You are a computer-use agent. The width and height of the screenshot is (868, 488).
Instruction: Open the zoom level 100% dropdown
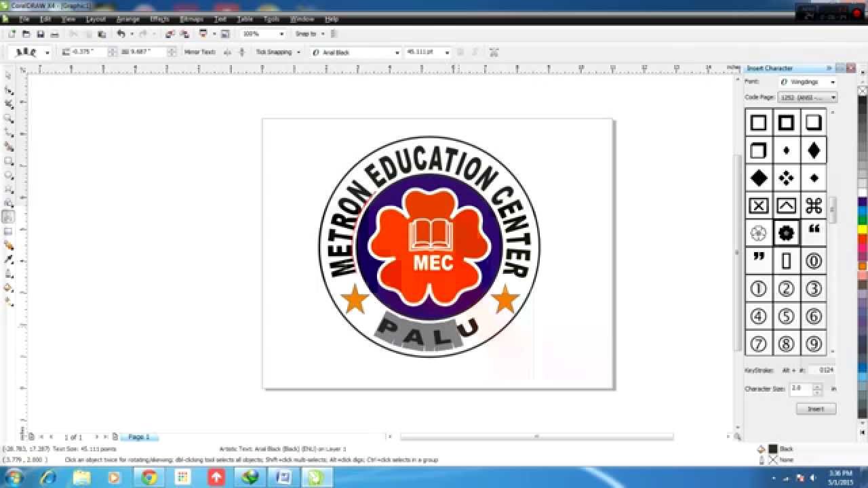(x=281, y=34)
